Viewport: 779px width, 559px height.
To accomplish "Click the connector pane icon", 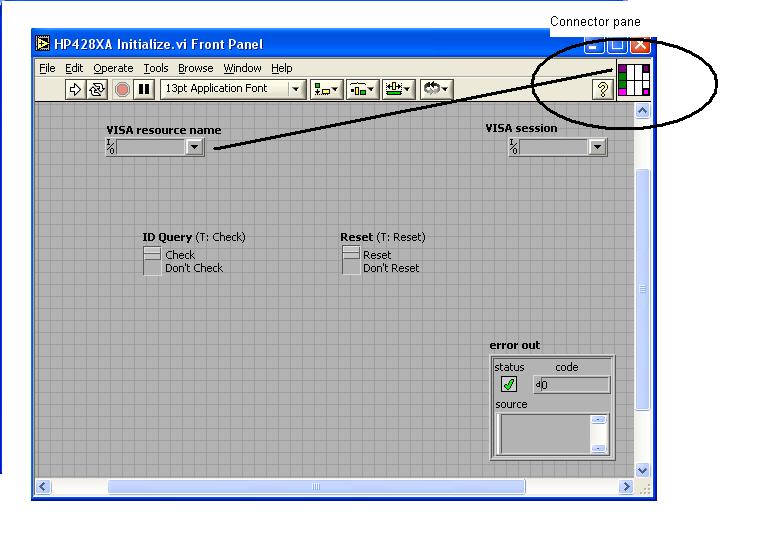I will (634, 80).
